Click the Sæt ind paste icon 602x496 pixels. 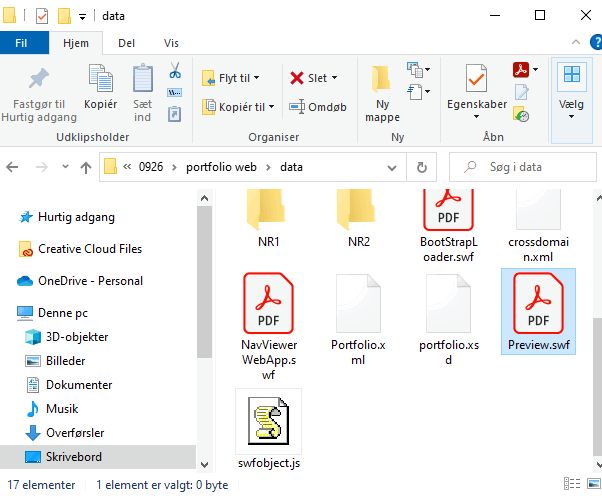[x=142, y=78]
